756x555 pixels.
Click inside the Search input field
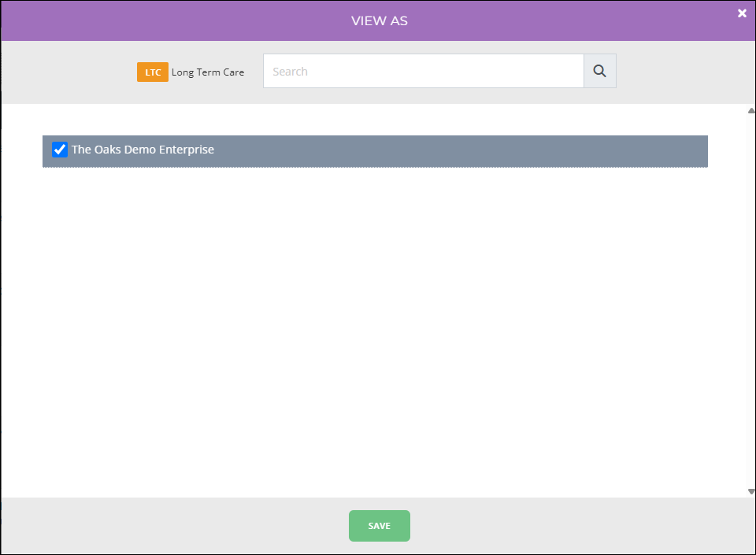pos(424,72)
